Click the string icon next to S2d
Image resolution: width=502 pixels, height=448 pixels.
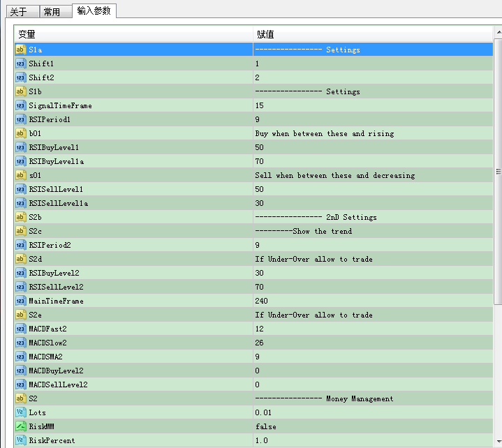coord(20,259)
